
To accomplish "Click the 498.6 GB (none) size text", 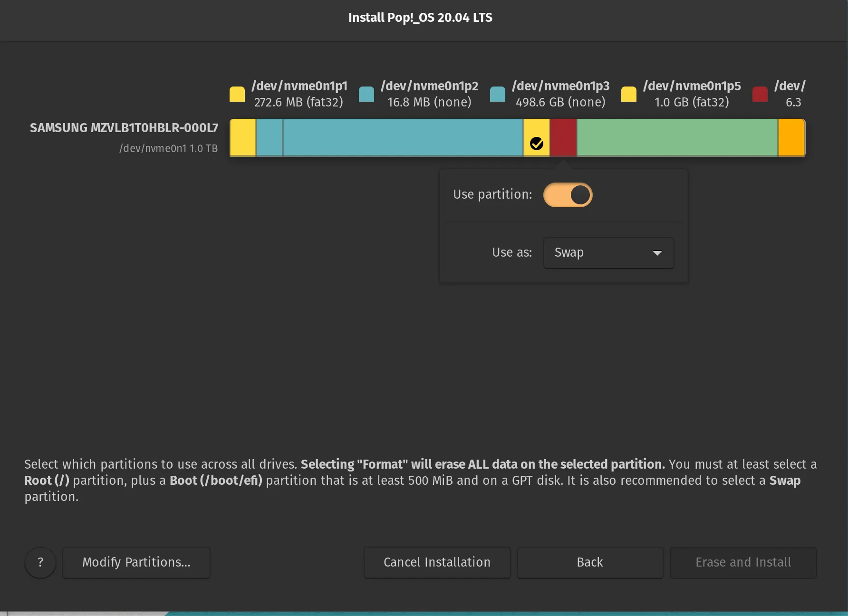I will click(x=561, y=102).
